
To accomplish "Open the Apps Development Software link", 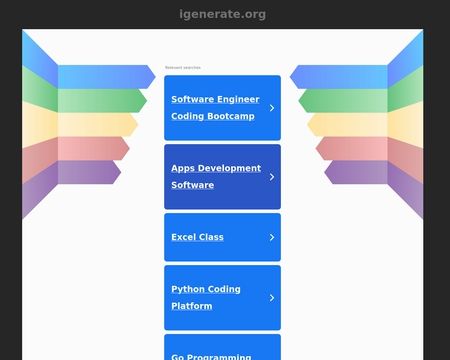I will tap(222, 177).
